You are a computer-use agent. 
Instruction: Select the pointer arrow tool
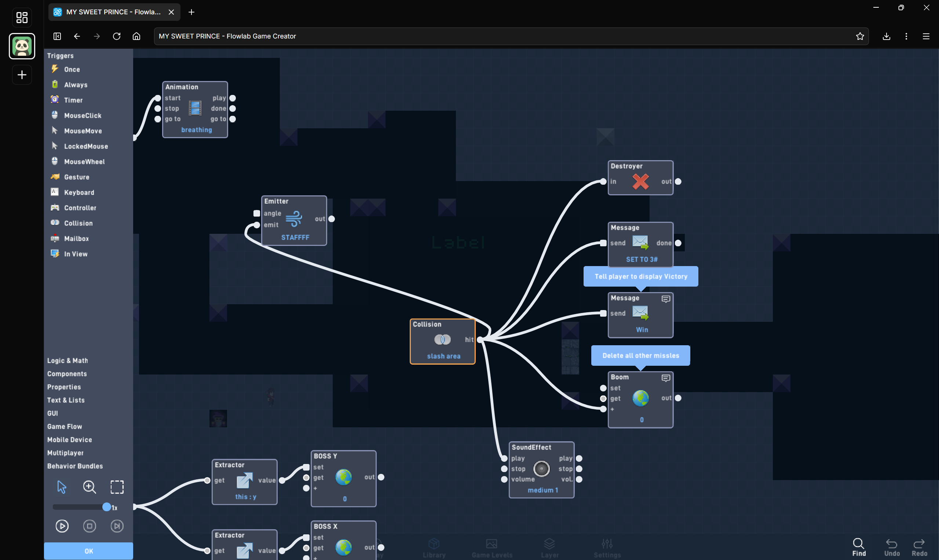[62, 487]
